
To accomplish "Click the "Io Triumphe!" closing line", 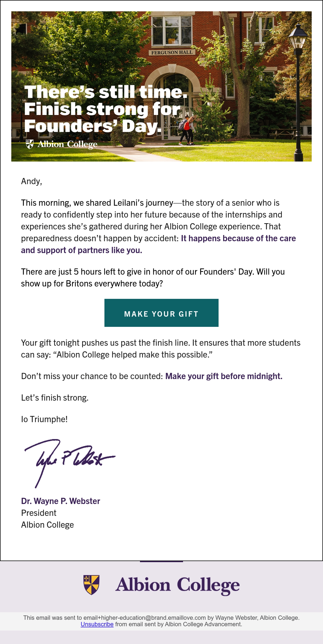I will point(44,419).
